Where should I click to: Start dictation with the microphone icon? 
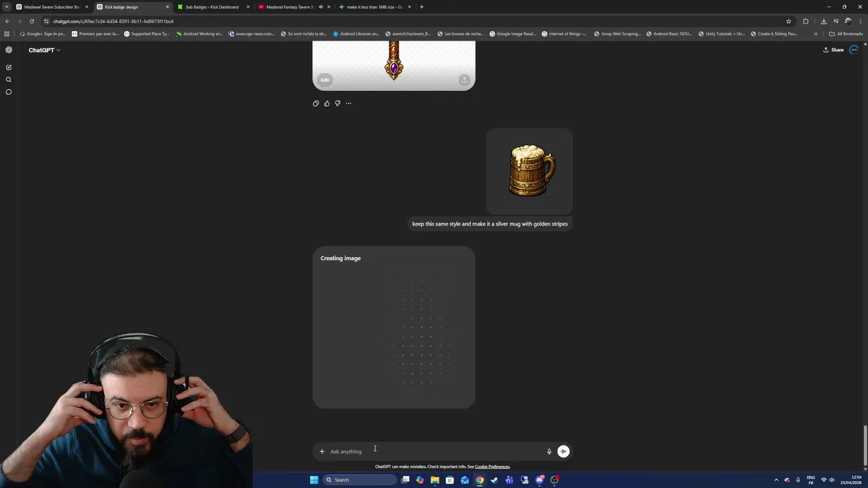pos(549,451)
